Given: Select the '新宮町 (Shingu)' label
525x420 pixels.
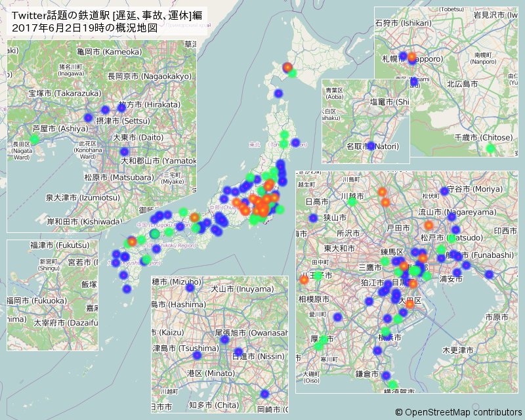Looking at the screenshot, I should pos(49,264).
